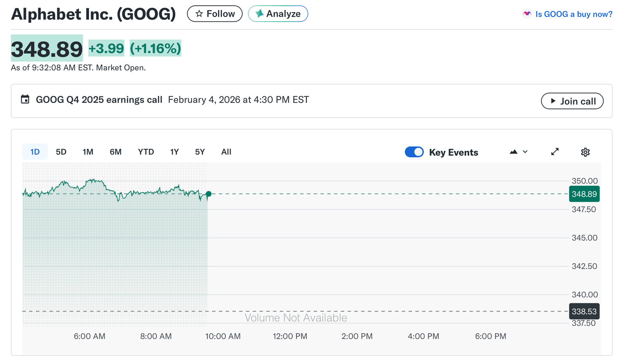Show All-time price history
This screenshot has width=622, height=364.
click(x=226, y=152)
